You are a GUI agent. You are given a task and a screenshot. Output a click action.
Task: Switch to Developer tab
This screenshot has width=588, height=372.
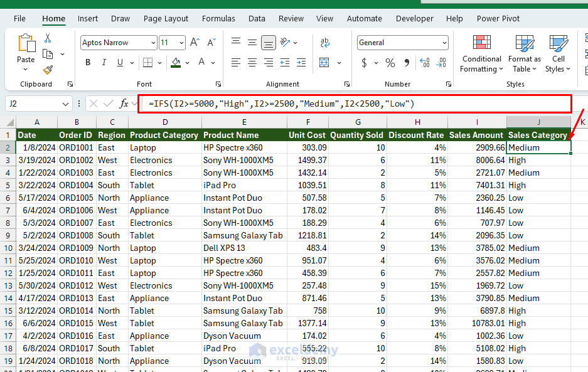tap(414, 18)
